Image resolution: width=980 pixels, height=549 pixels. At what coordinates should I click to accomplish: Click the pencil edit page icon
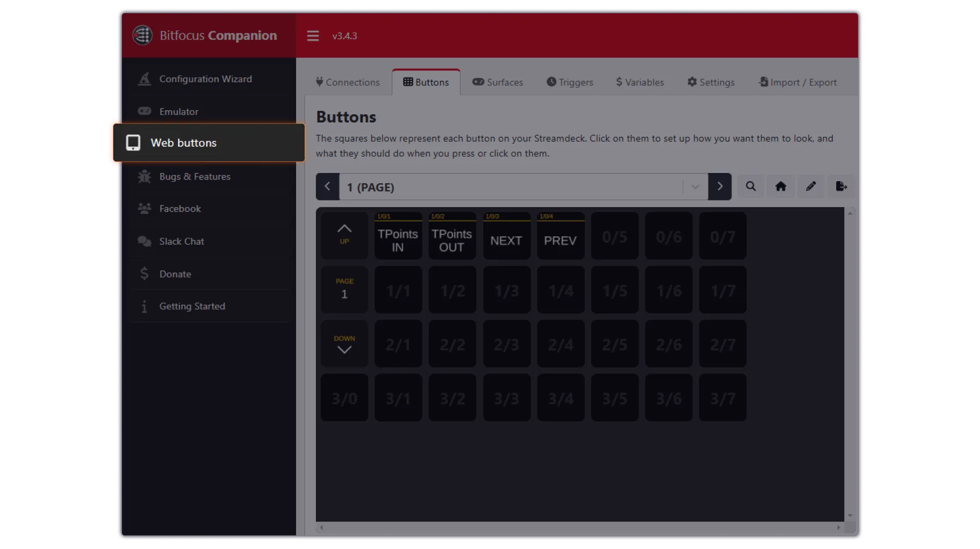[x=811, y=187]
